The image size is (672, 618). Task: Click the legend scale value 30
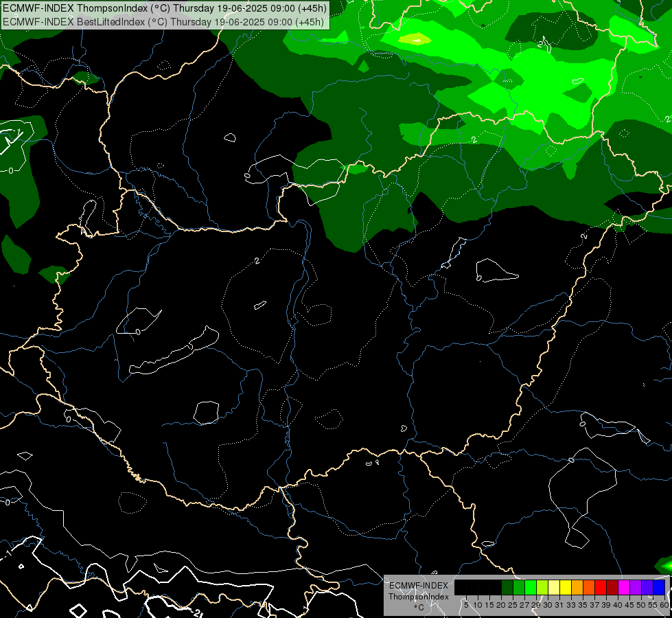[x=548, y=605]
